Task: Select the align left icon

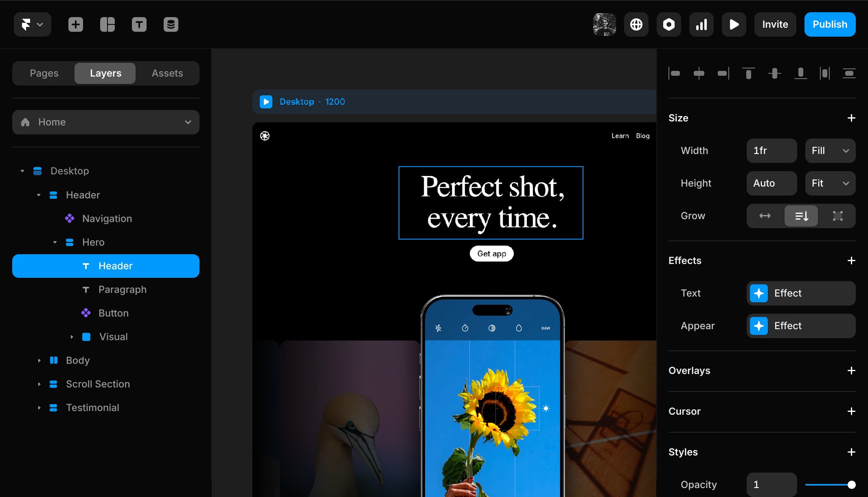Action: click(675, 73)
